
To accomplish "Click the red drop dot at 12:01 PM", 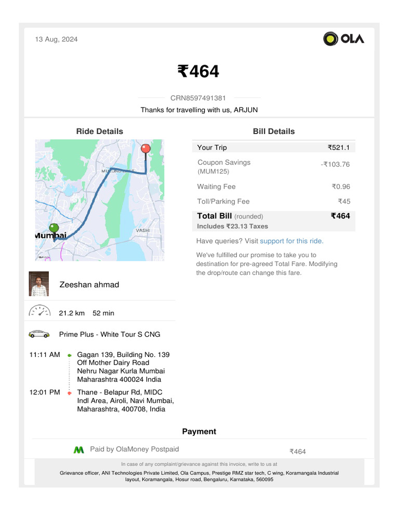I will coord(69,393).
